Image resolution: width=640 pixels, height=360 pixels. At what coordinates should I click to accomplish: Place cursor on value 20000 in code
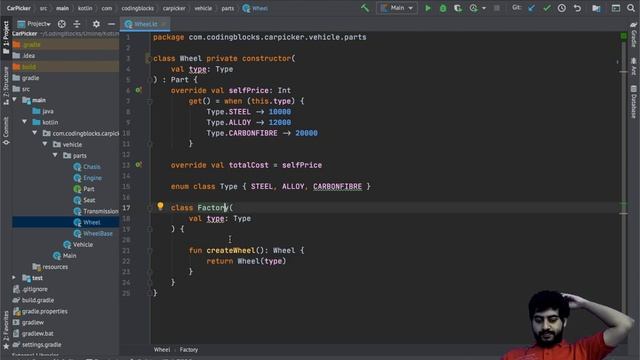tap(307, 133)
